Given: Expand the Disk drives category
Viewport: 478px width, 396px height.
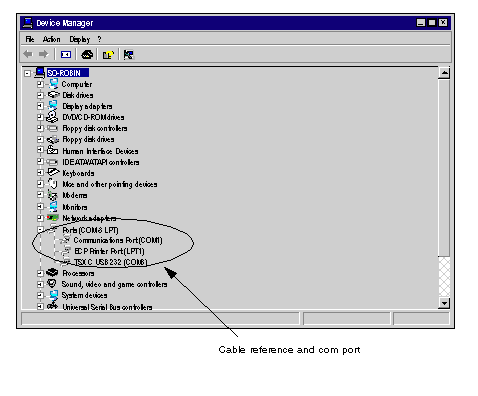Looking at the screenshot, I should click(40, 95).
